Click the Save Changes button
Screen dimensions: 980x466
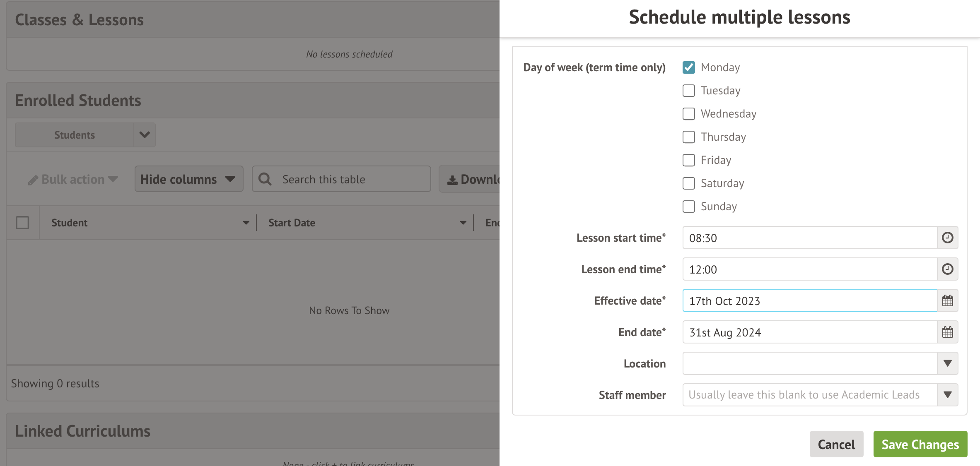(x=920, y=444)
